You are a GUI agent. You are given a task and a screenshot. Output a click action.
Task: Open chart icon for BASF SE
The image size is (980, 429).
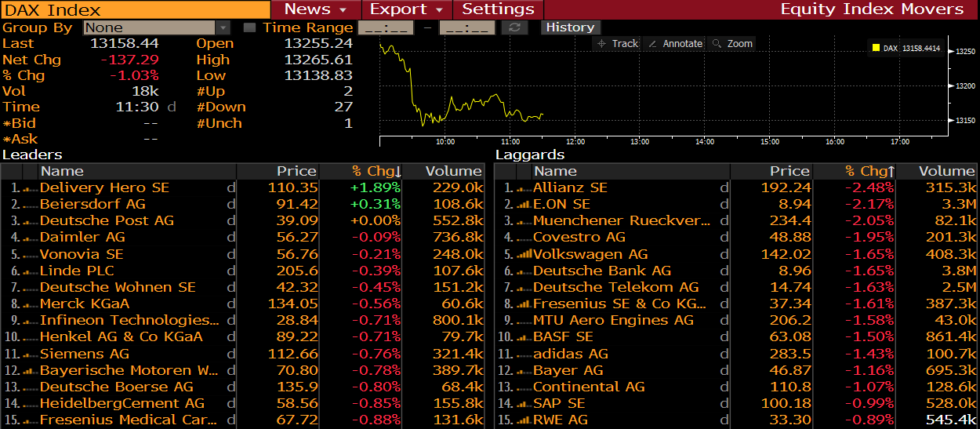[x=524, y=337]
